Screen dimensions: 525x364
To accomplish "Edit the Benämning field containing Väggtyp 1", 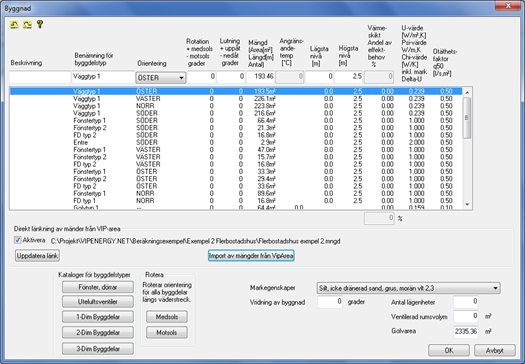I will click(x=103, y=77).
